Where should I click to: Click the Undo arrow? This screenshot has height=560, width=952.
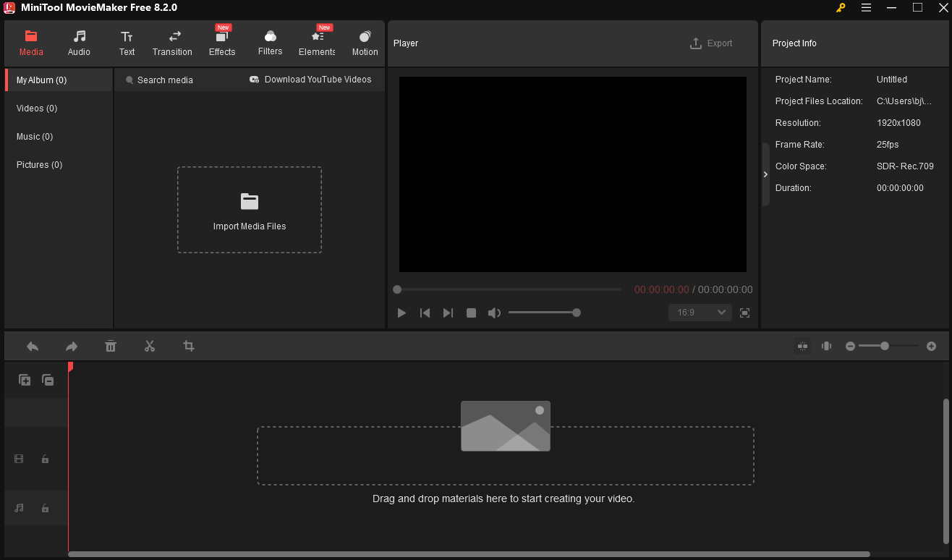33,347
